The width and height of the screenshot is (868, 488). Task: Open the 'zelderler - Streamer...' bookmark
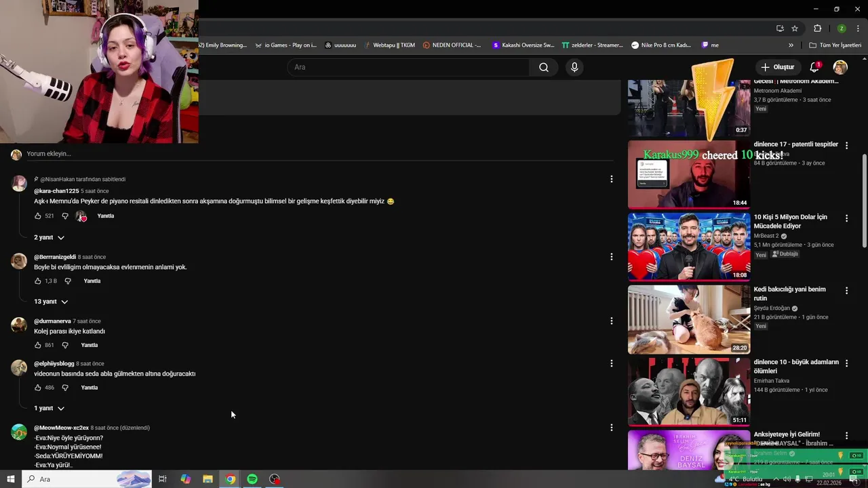tap(592, 45)
